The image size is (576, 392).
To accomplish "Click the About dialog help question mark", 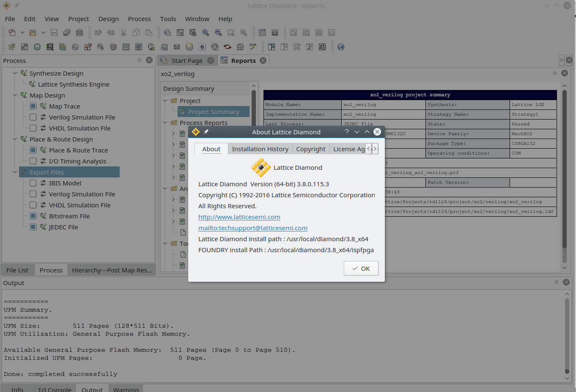I will click(x=347, y=132).
